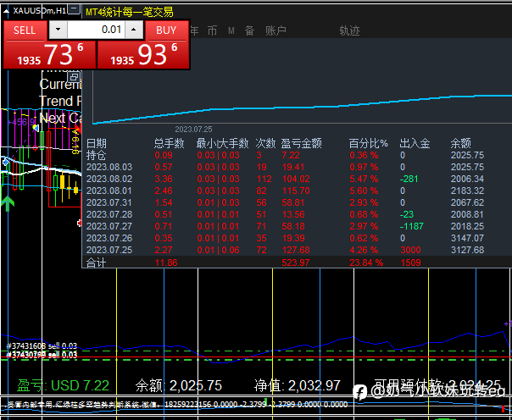Click the 总手数 column header
Screen dimensions: 512x420
click(170, 143)
